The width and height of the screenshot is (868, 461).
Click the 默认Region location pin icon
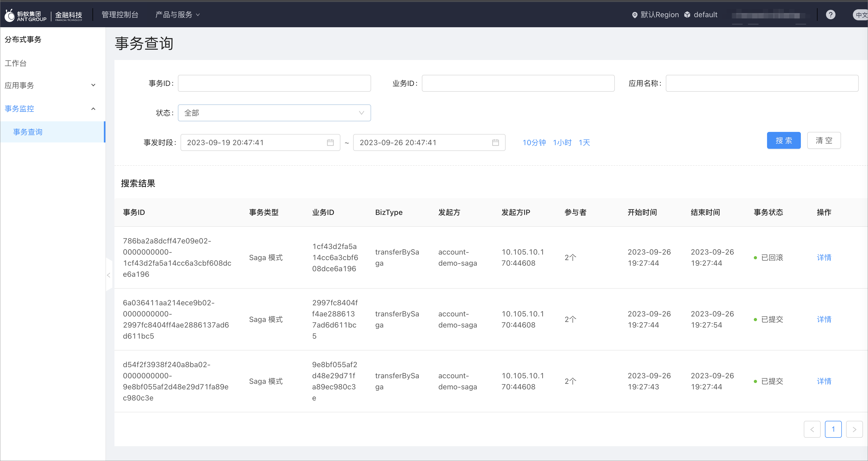(635, 15)
